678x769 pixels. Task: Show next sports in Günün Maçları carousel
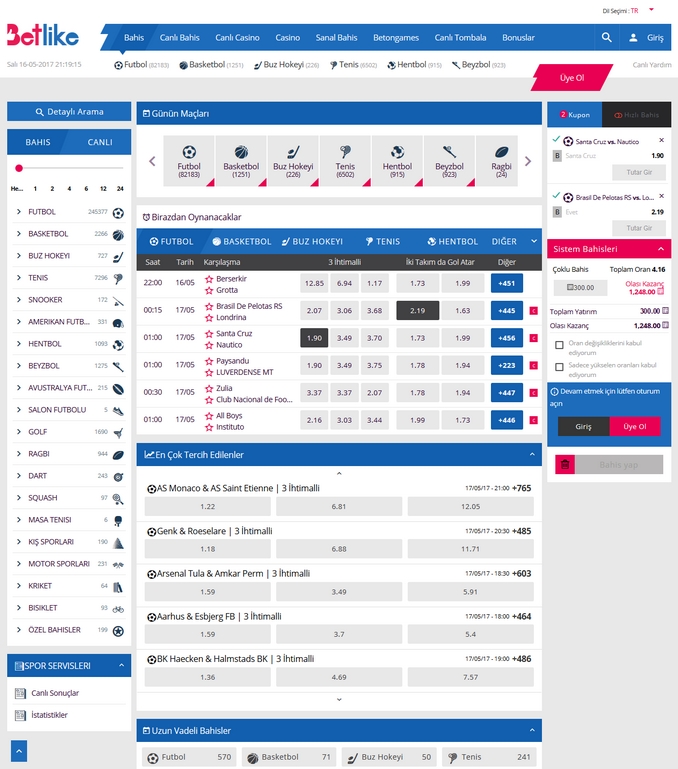point(528,161)
